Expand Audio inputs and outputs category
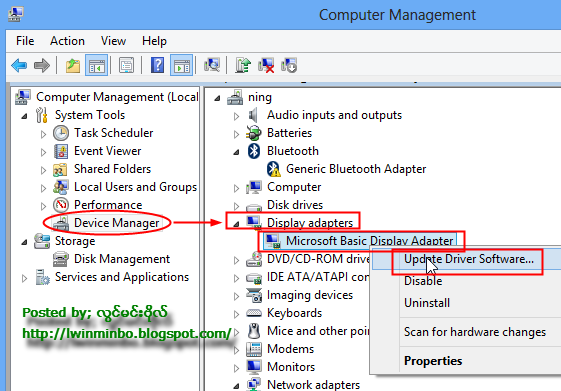This screenshot has width=561, height=391. pos(236,116)
